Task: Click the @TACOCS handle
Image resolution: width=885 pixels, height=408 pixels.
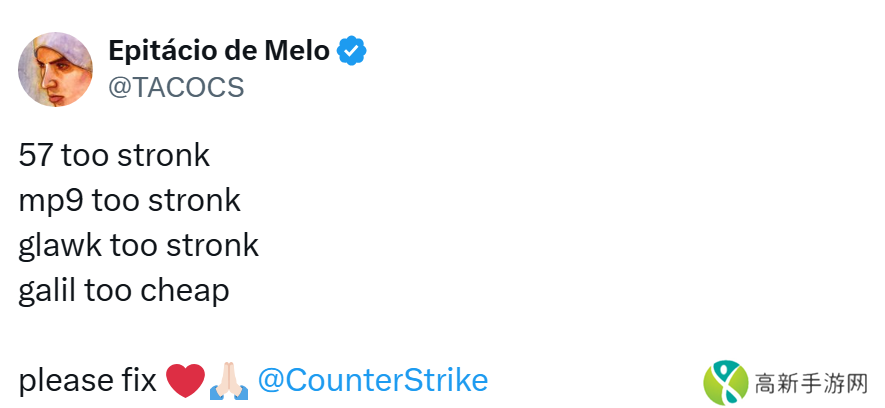Action: (x=176, y=87)
